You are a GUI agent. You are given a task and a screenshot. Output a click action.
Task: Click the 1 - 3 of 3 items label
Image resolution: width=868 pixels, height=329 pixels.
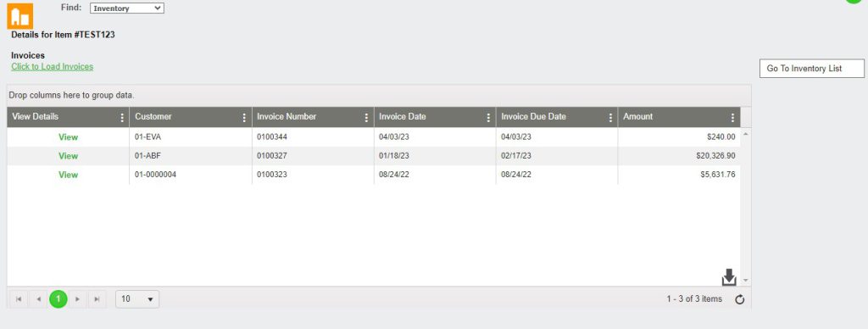click(x=694, y=299)
